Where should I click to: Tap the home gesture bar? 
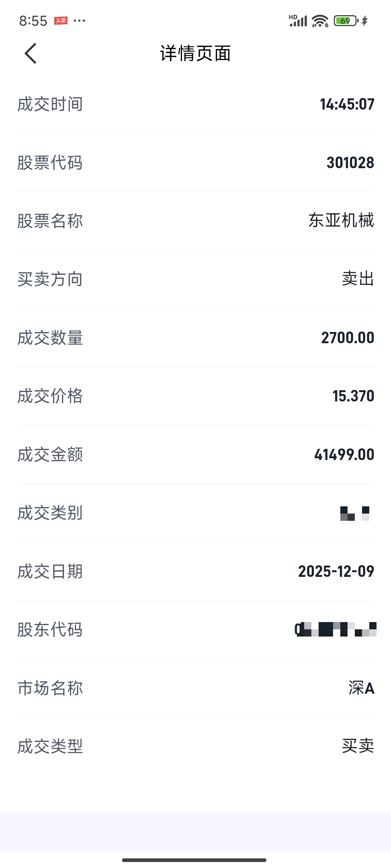194,860
